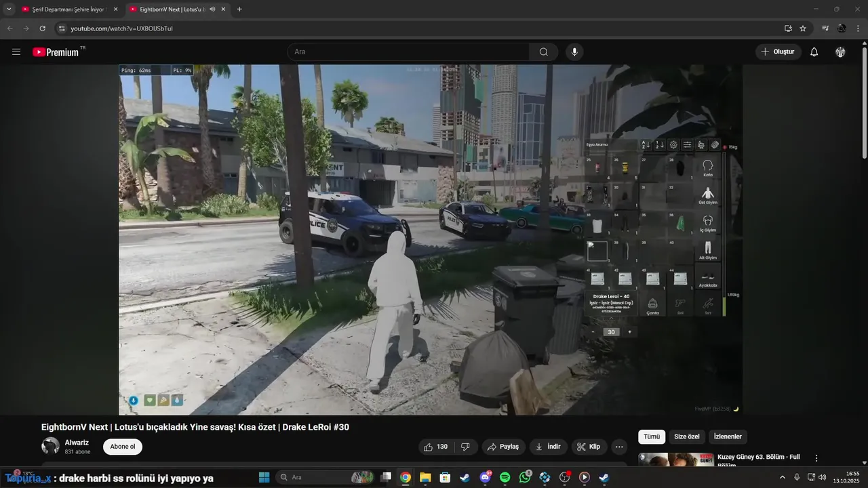
Task: Open the Chrome three-dot menu
Action: pos(858,28)
